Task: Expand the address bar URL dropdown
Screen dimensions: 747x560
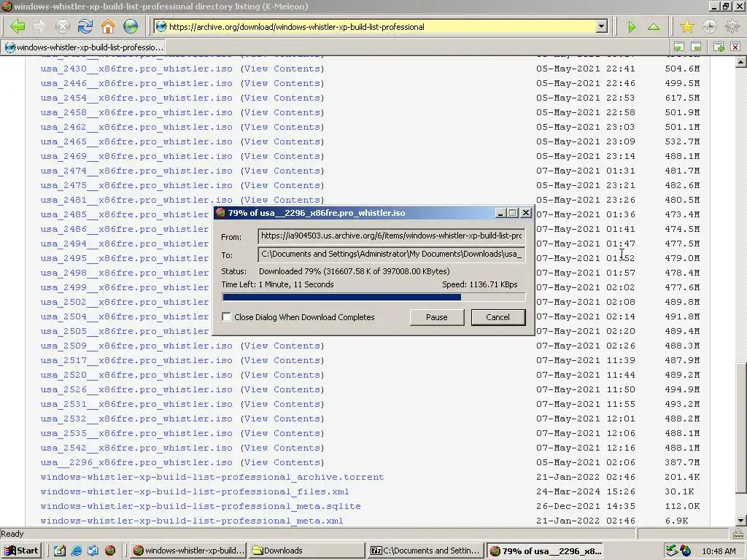Action: click(x=602, y=27)
